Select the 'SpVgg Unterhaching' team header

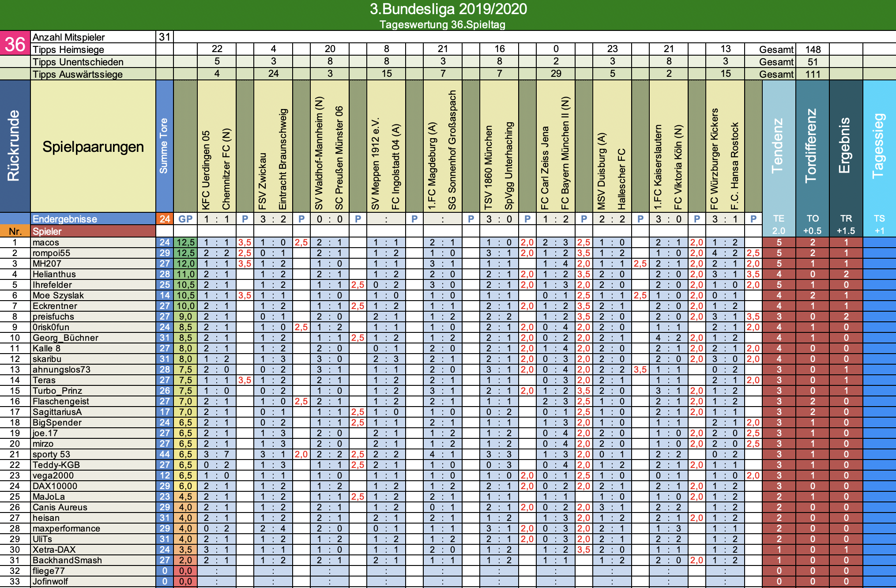pos(509,166)
